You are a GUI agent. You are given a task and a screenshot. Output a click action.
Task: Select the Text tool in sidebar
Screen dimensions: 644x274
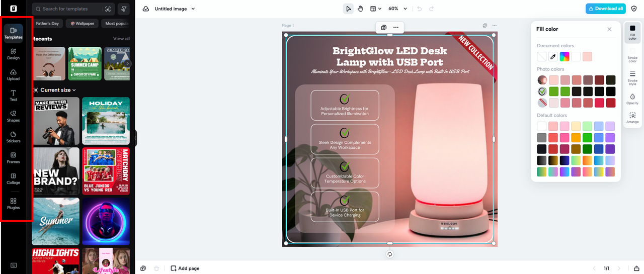pos(14,96)
